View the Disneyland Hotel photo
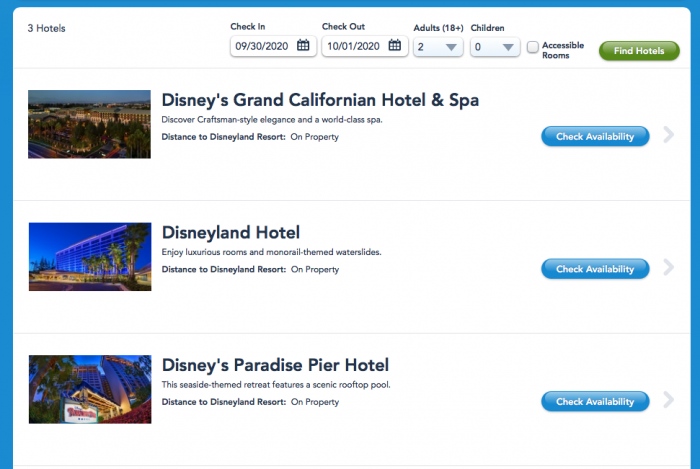 pyautogui.click(x=89, y=257)
